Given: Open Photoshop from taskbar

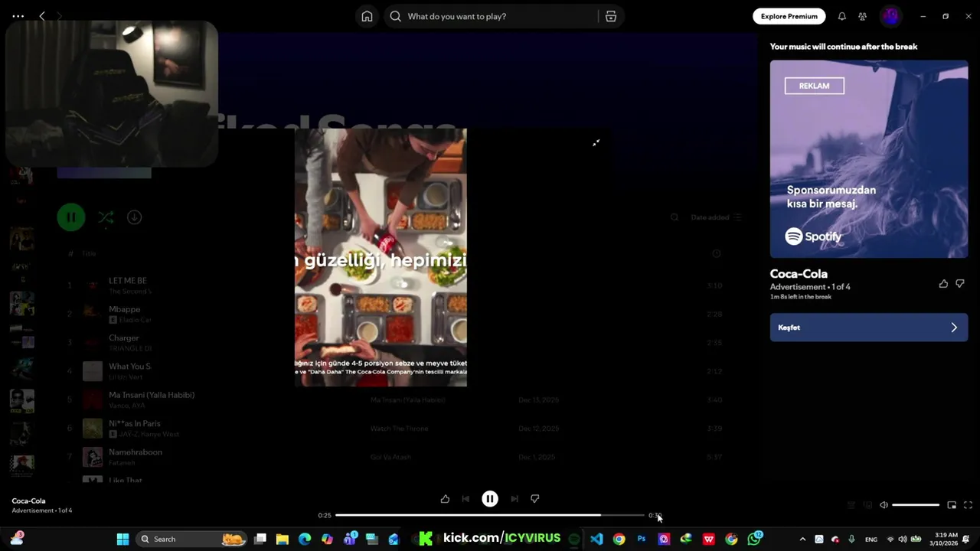Looking at the screenshot, I should [x=642, y=539].
